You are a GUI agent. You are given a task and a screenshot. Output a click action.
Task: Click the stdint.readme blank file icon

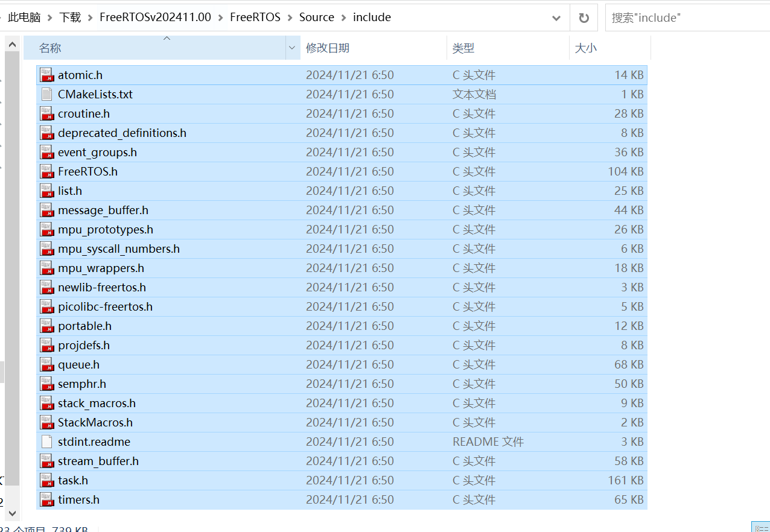point(47,442)
